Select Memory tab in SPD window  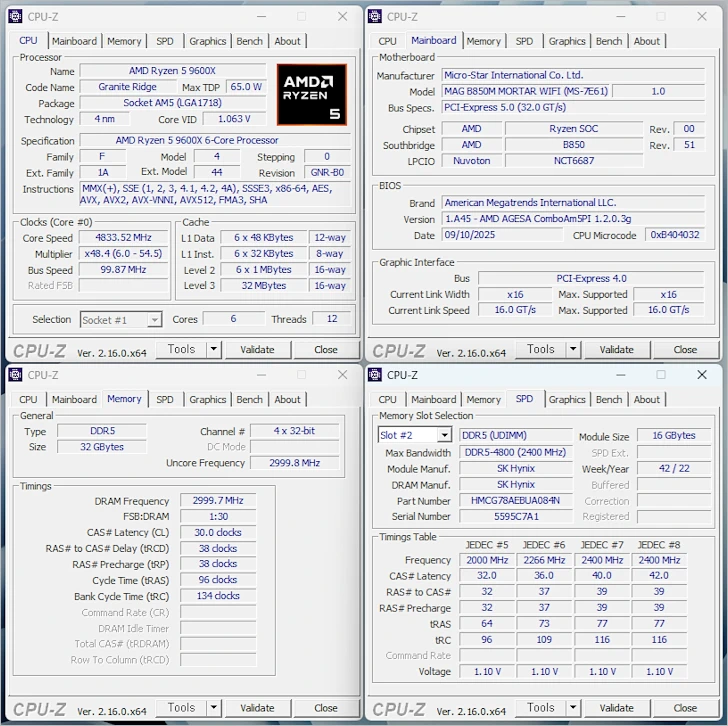coord(483,400)
